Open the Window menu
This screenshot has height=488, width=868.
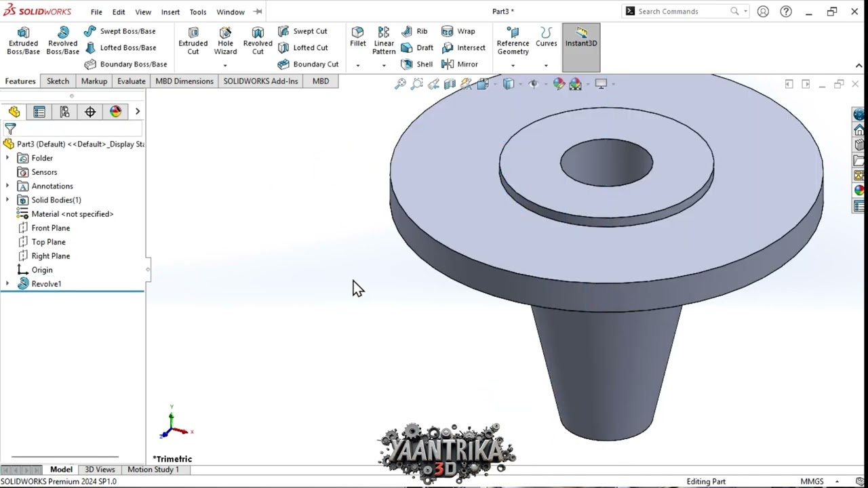[231, 12]
